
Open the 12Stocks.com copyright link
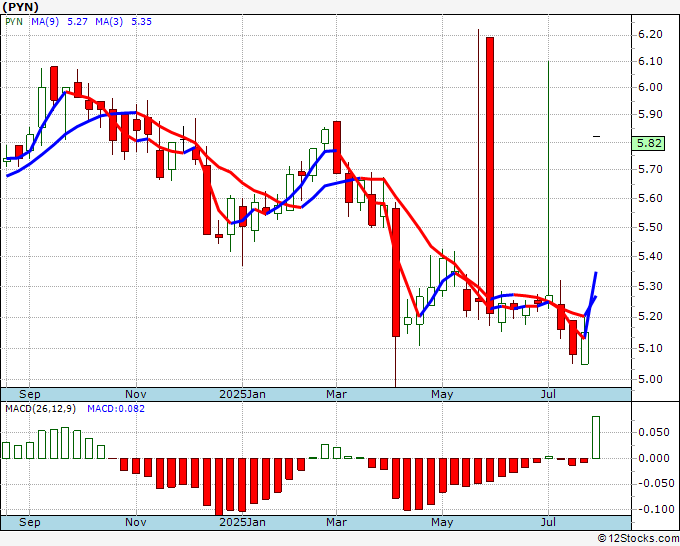pyautogui.click(x=638, y=539)
